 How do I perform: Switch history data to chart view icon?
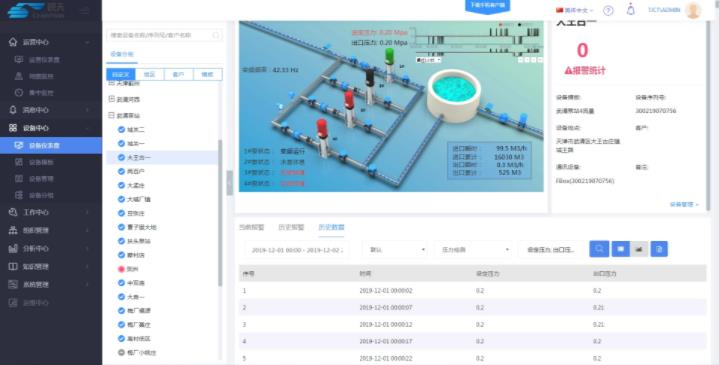[639, 249]
